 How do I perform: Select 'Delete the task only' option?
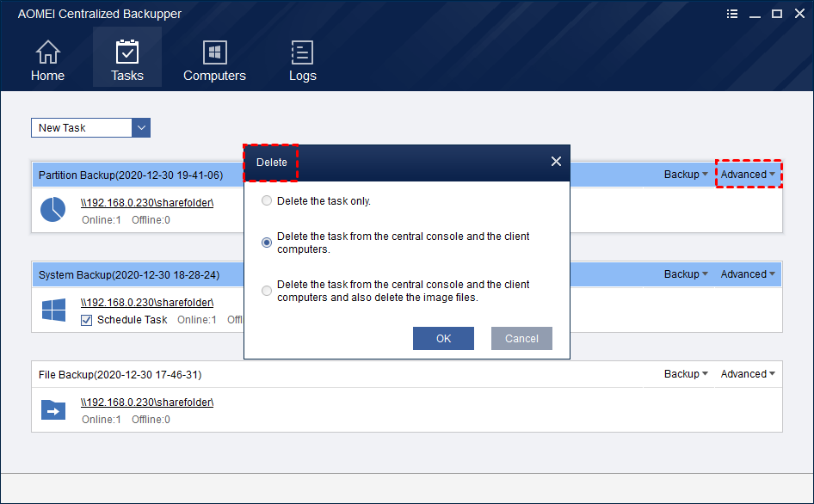tap(267, 201)
